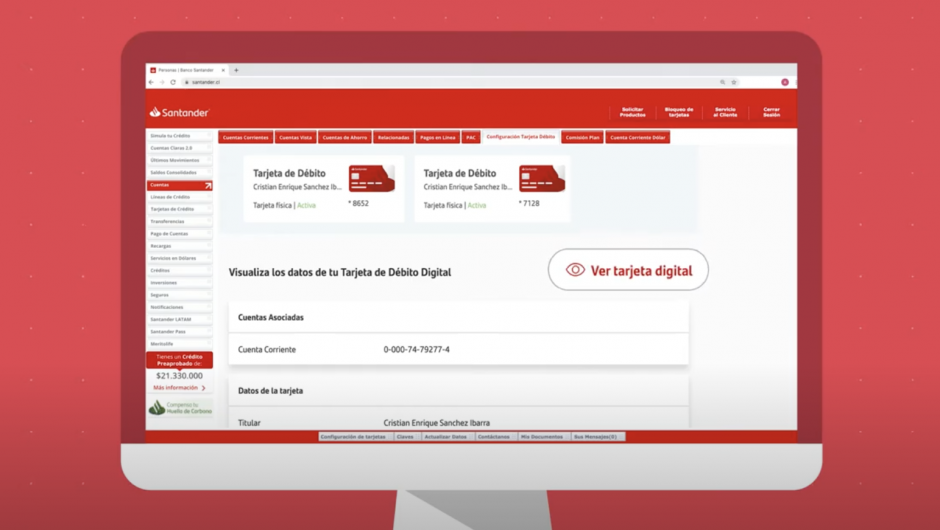This screenshot has height=530, width=940.
Task: Click the browser forward arrow
Action: point(162,82)
